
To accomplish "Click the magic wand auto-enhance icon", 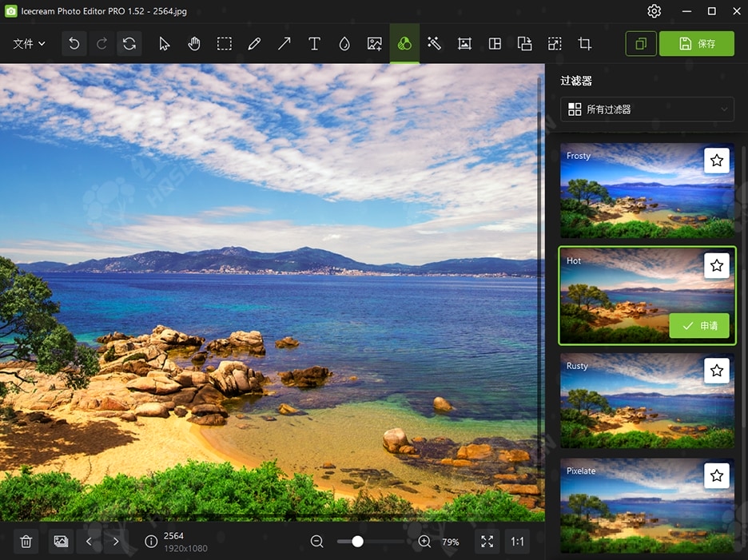I will pyautogui.click(x=434, y=44).
